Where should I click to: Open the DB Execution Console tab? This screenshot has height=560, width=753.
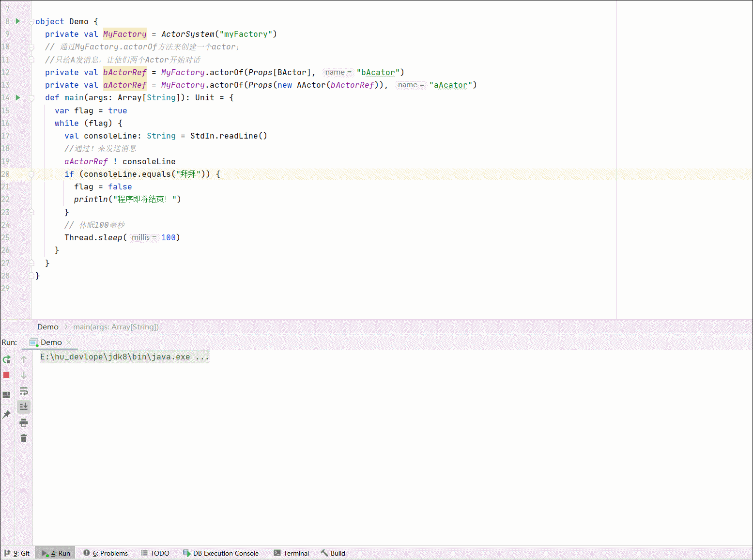coord(221,553)
